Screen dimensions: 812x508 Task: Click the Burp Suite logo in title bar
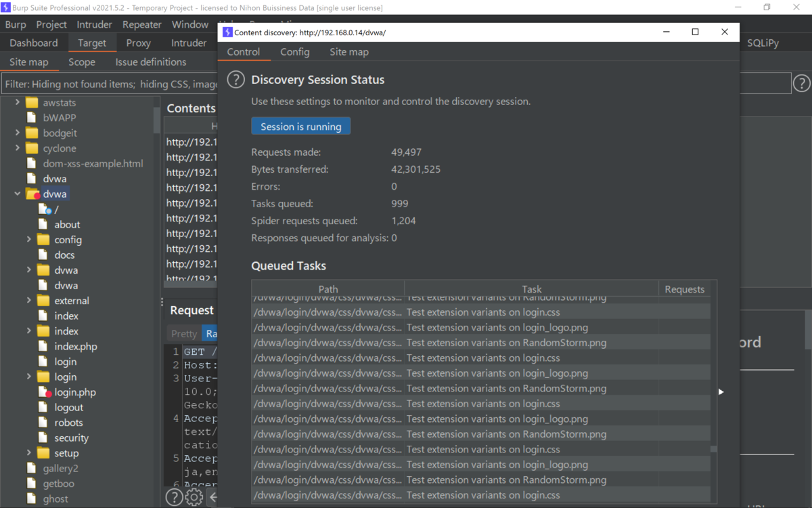6,7
